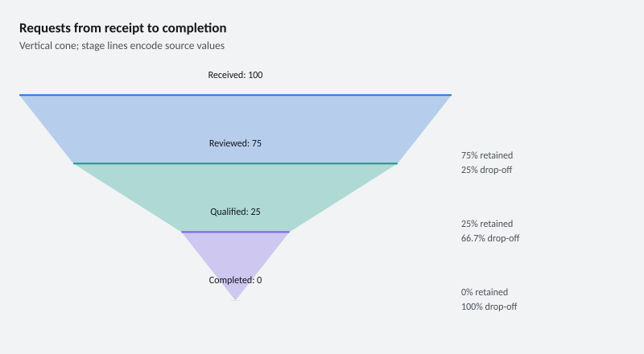
Task: Click the blue Received stage line
Action: click(235, 95)
